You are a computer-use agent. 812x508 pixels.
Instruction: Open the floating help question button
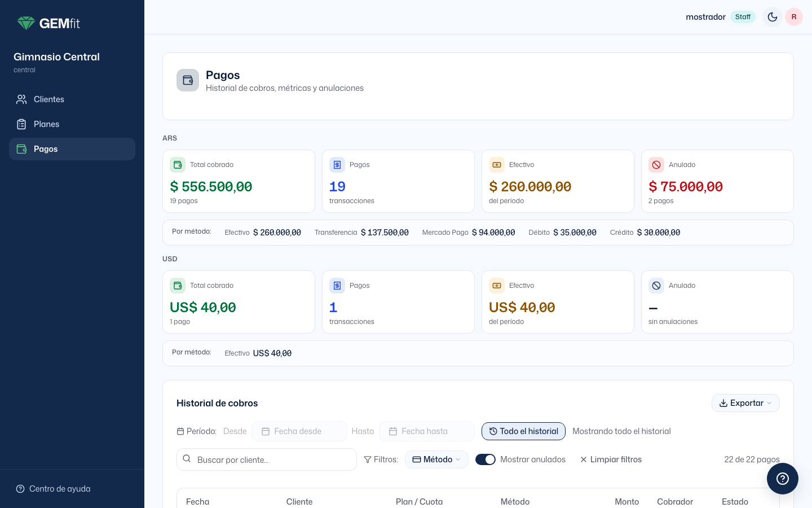tap(783, 479)
